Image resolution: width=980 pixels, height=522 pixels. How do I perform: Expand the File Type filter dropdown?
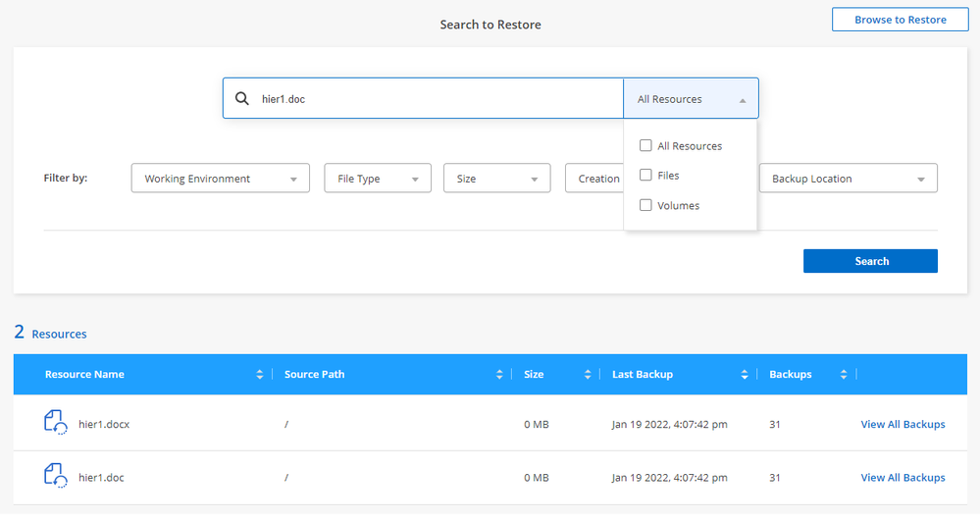tap(378, 179)
